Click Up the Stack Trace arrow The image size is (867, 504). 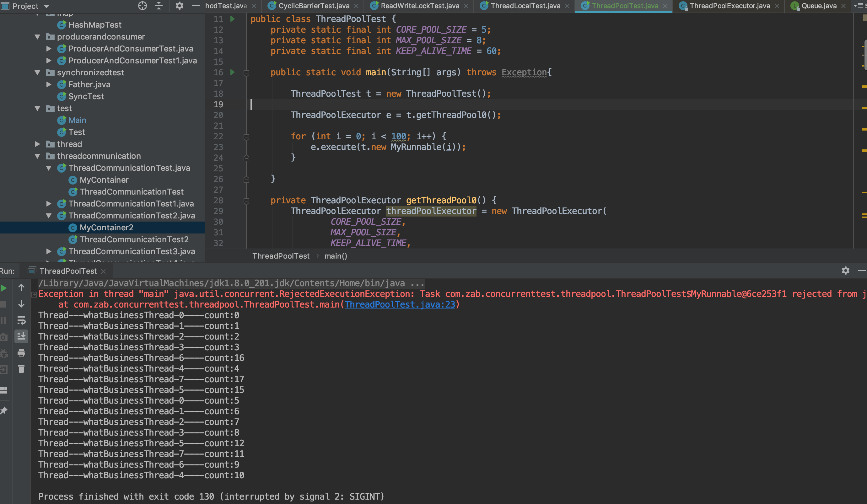point(21,287)
